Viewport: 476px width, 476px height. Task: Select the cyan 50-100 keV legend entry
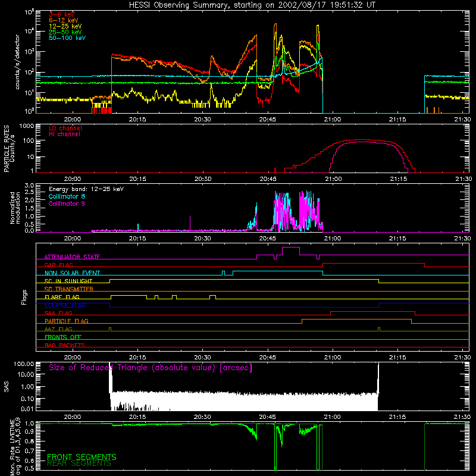(x=67, y=38)
